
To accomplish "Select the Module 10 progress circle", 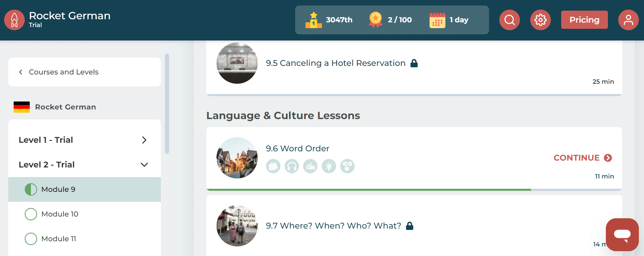I will tap(31, 214).
